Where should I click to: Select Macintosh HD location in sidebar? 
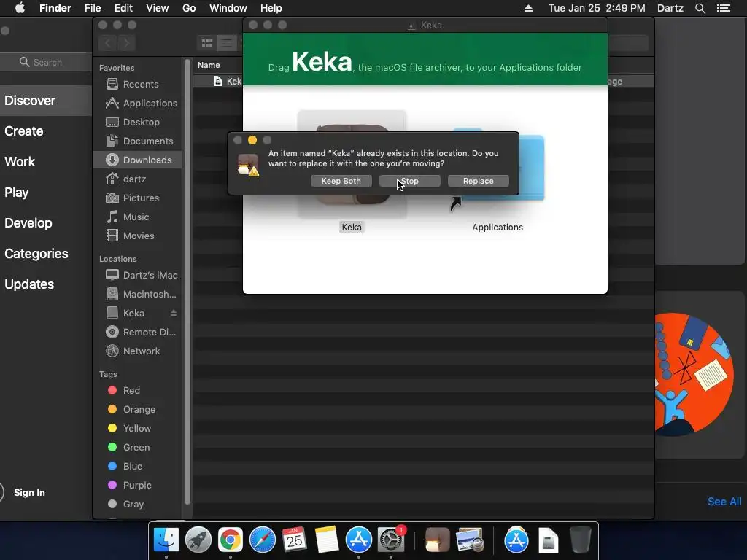point(141,295)
